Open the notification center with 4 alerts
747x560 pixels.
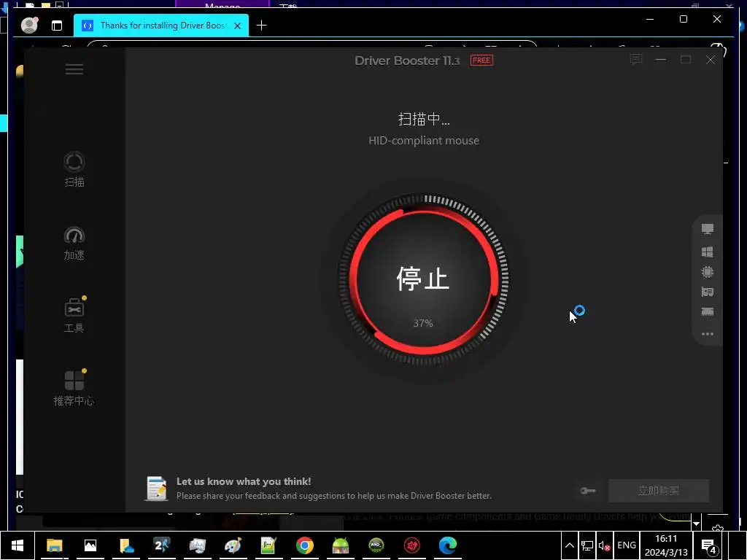[x=709, y=545]
